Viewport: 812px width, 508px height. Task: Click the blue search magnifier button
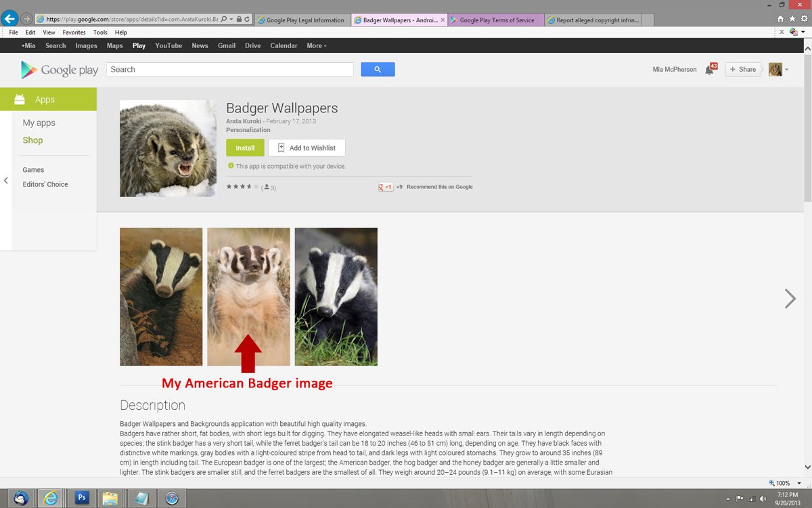tap(378, 69)
